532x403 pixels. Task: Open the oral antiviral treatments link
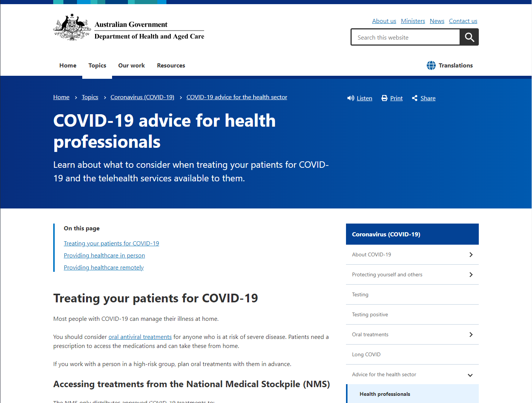pyautogui.click(x=140, y=337)
